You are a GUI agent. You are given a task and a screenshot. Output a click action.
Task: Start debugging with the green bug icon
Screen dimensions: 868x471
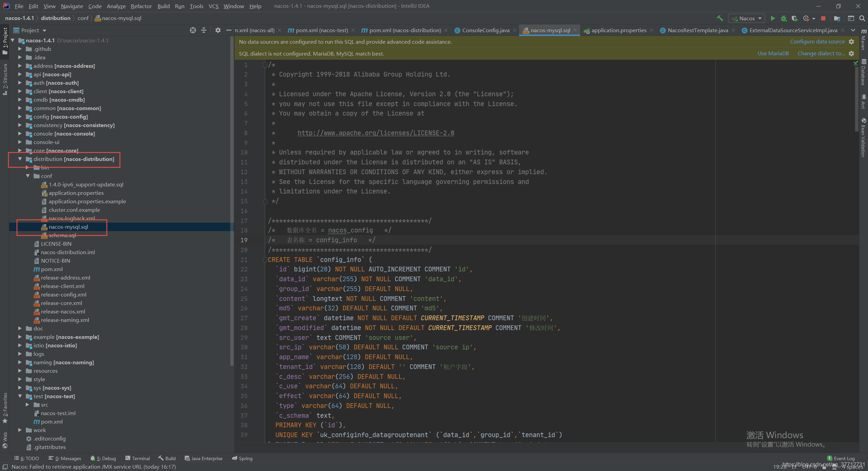click(x=784, y=18)
